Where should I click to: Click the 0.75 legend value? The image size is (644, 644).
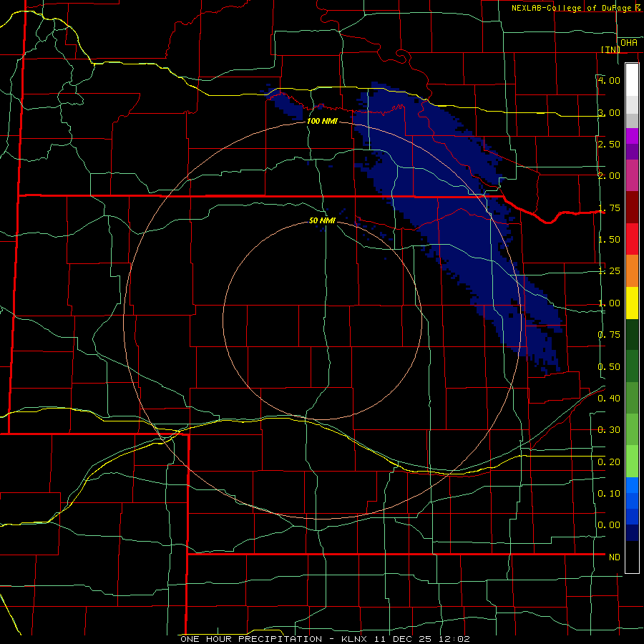click(609, 335)
